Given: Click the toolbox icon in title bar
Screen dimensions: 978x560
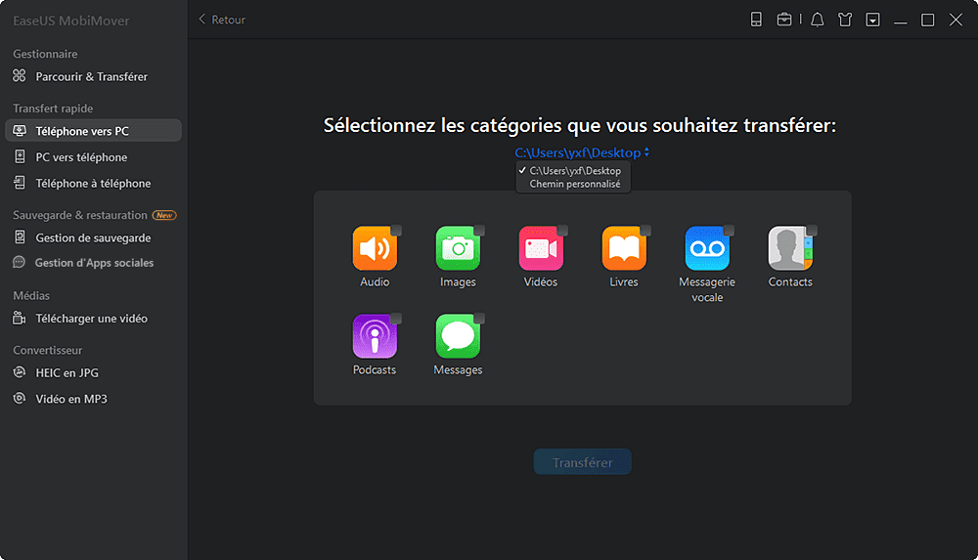Looking at the screenshot, I should (x=784, y=20).
